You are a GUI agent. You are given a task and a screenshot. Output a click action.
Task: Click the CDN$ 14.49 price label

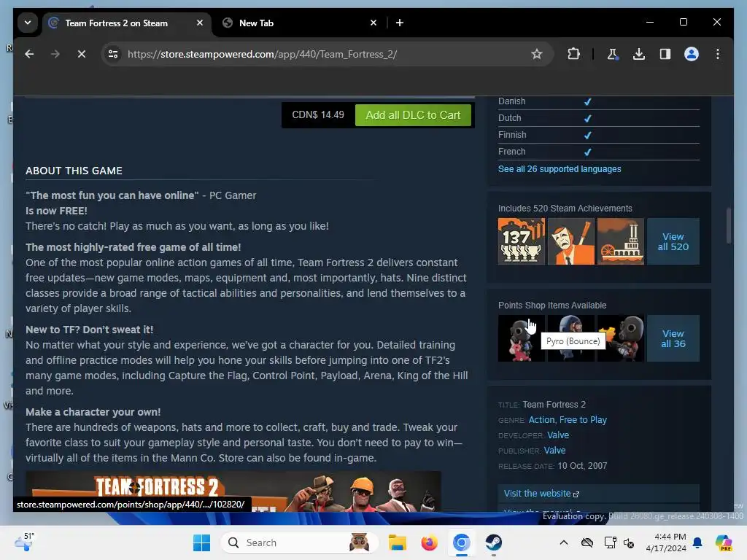318,115
